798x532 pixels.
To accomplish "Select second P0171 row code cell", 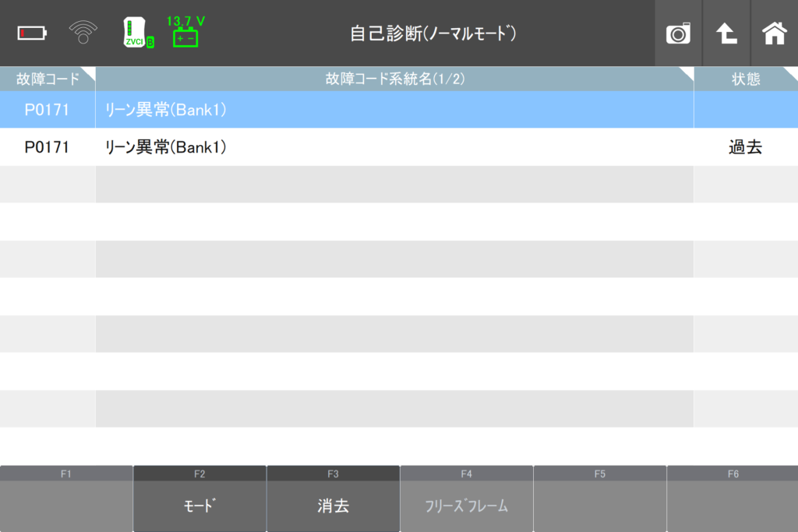I will point(48,147).
